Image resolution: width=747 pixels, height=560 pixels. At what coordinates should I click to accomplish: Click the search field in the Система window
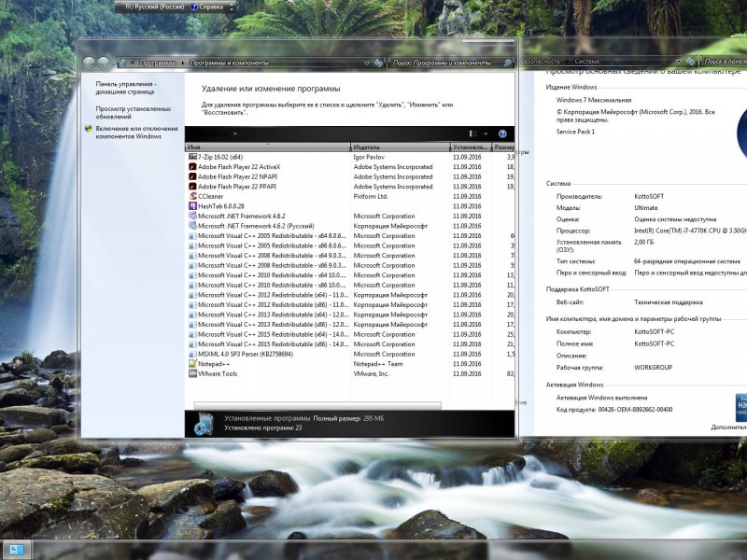click(x=726, y=62)
